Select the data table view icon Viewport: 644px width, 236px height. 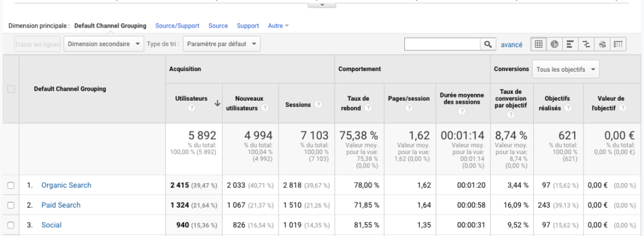coord(538,44)
